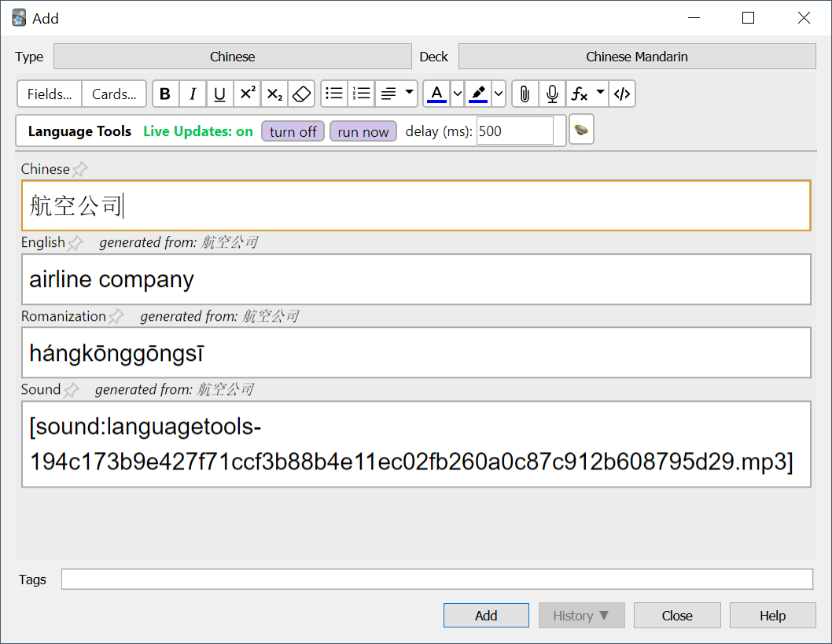Insert an unordered bullet list
This screenshot has height=644, width=832.
click(x=334, y=94)
